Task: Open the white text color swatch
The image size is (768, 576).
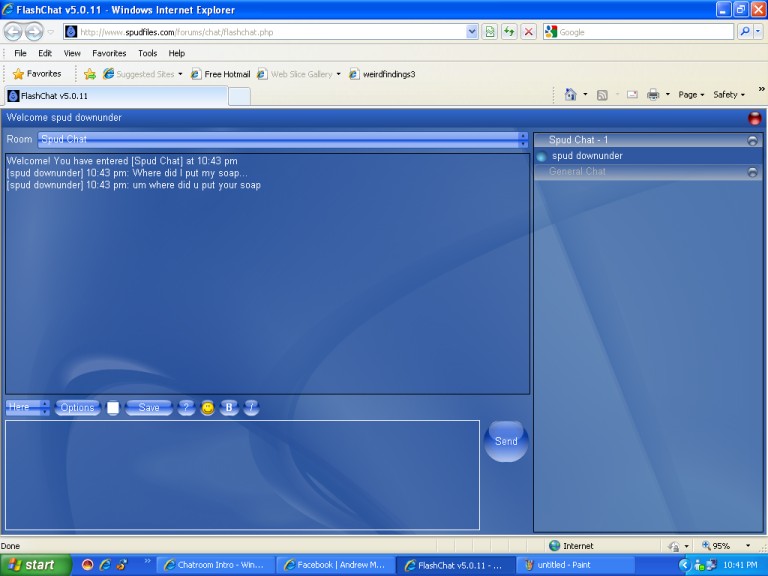Action: 113,408
